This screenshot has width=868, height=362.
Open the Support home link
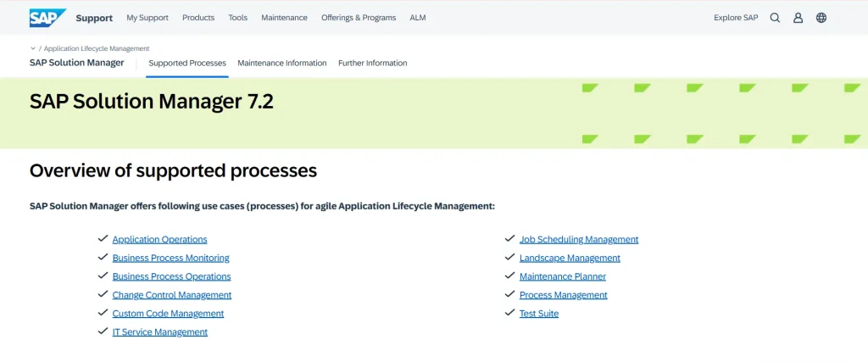tap(94, 18)
